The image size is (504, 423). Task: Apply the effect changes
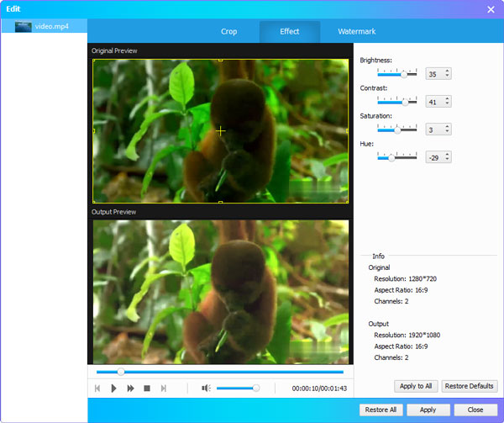coord(428,410)
